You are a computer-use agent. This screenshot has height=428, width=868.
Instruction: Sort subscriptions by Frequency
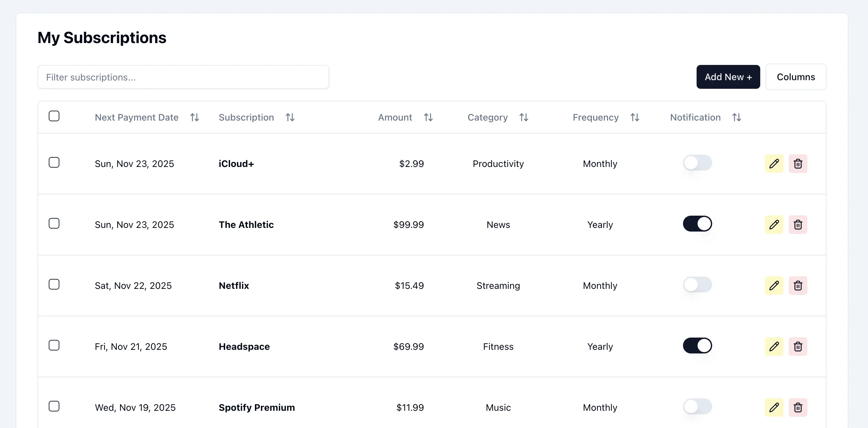pos(634,117)
